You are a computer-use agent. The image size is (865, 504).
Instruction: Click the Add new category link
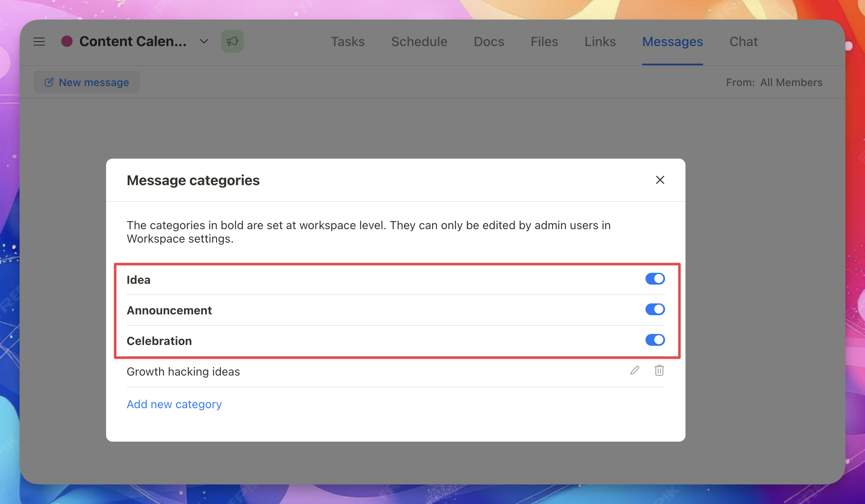click(x=174, y=404)
